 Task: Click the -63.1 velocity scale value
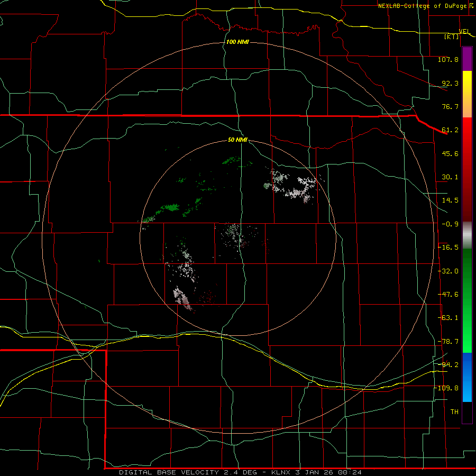tap(448, 318)
